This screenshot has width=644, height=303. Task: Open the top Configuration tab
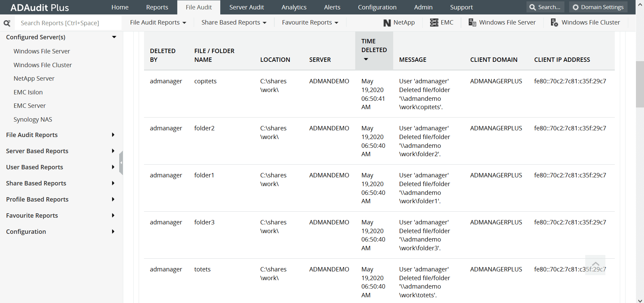(377, 7)
